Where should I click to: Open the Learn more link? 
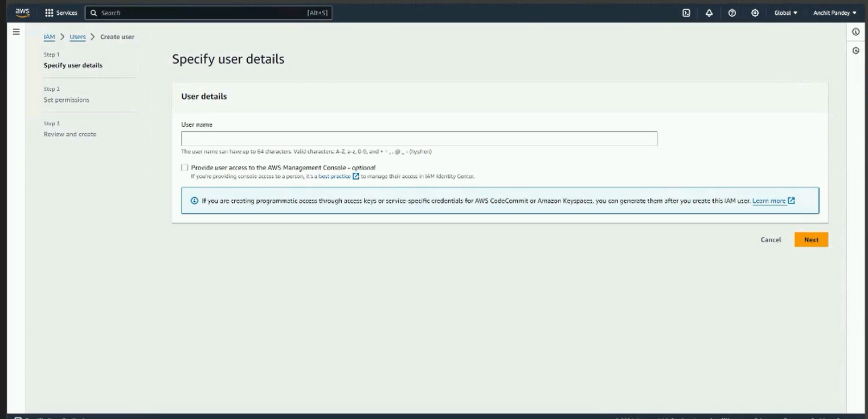pyautogui.click(x=769, y=201)
